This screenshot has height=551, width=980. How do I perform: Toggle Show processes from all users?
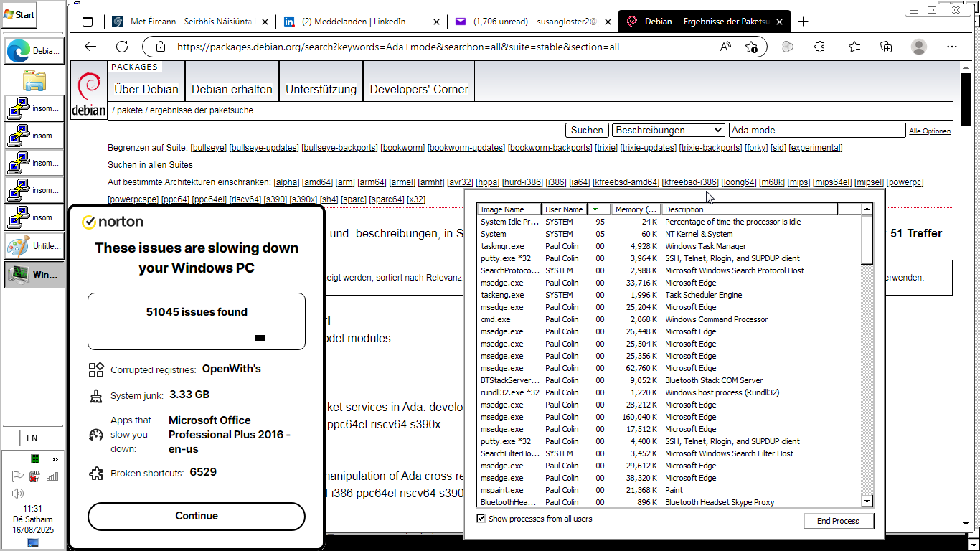tap(481, 519)
